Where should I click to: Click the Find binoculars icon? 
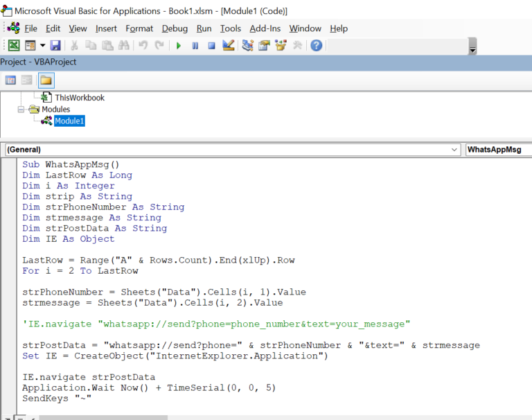pos(123,46)
